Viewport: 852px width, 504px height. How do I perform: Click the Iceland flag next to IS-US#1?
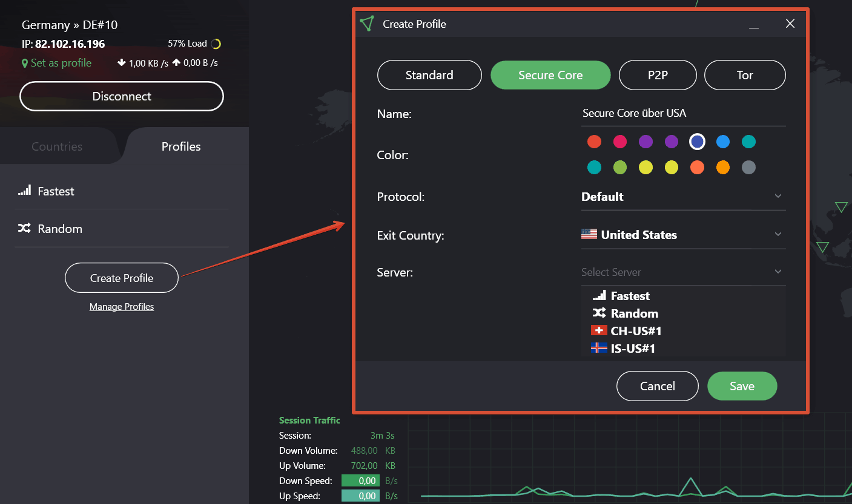tap(599, 348)
